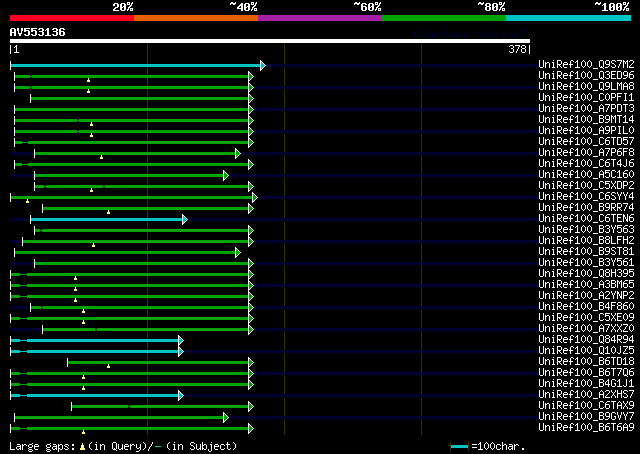Click UniRef100_A3BM65 text
Screen dimensions: 640x454
click(x=586, y=285)
